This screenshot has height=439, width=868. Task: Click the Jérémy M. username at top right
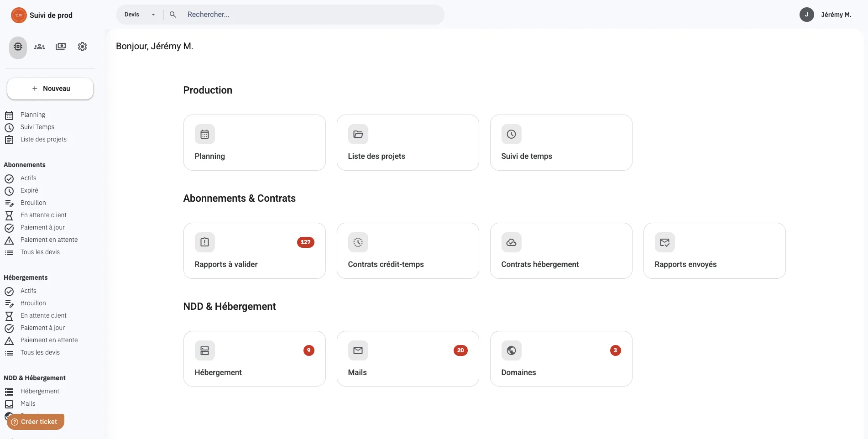836,15
